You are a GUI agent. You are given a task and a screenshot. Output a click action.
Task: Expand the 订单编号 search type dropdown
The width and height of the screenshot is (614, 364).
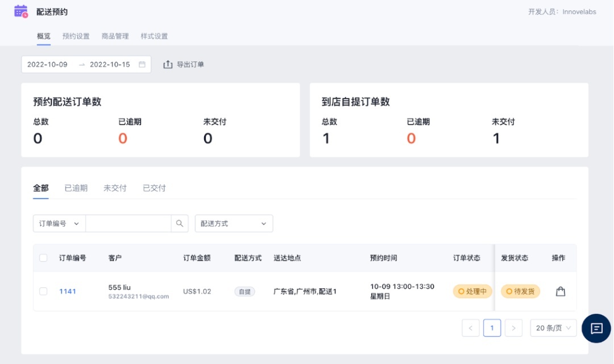pyautogui.click(x=59, y=224)
